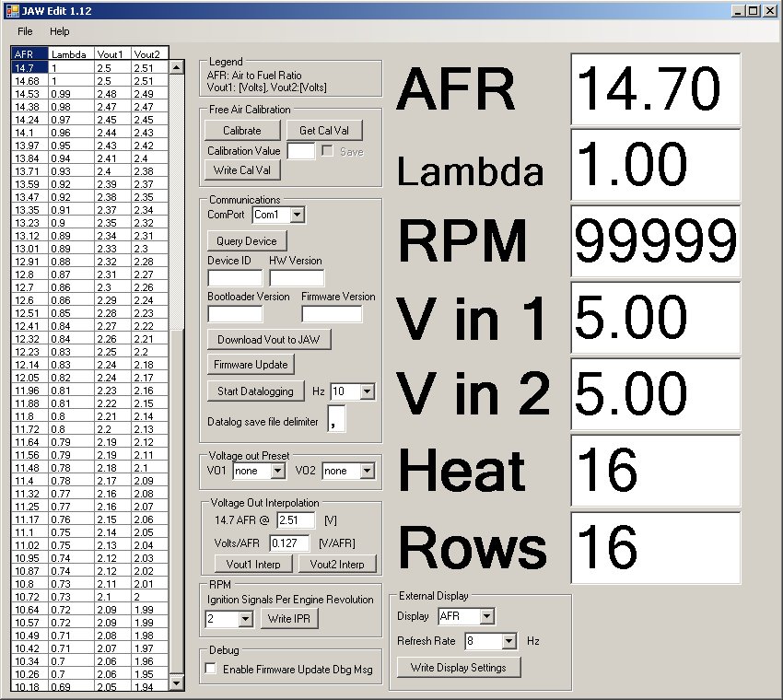Click the 14.7 AFR voltage field
The width and height of the screenshot is (783, 700).
pyautogui.click(x=296, y=520)
